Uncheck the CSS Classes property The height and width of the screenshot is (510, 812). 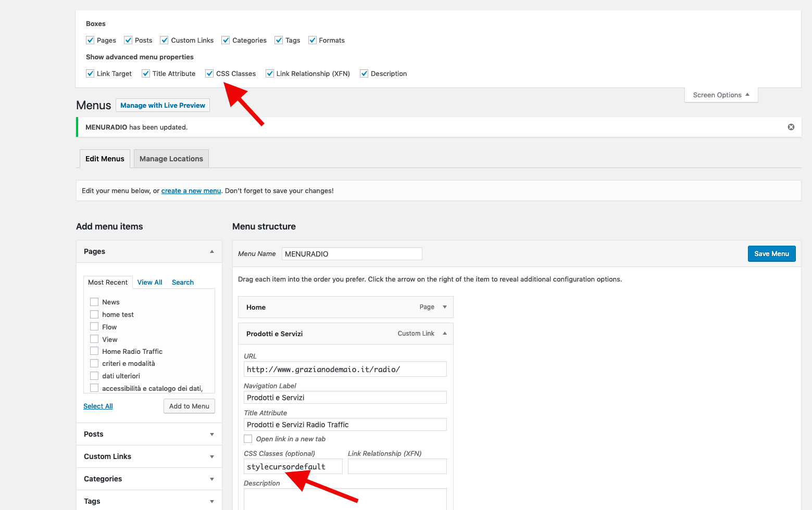(x=209, y=73)
